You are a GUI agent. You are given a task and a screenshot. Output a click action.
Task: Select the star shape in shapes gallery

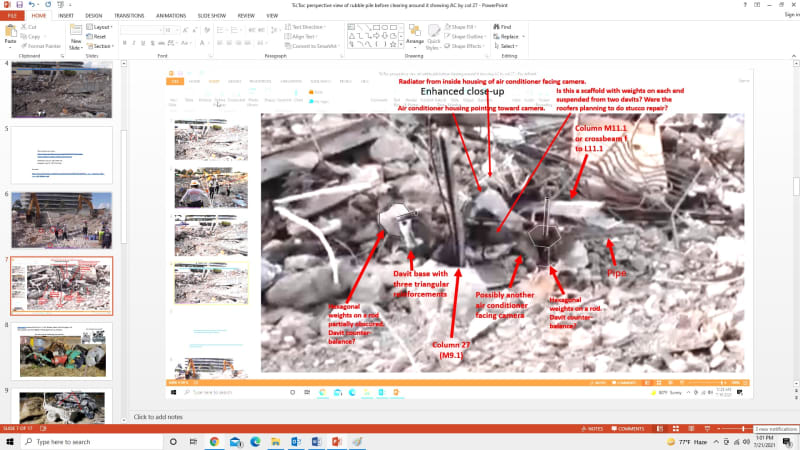coord(393,44)
